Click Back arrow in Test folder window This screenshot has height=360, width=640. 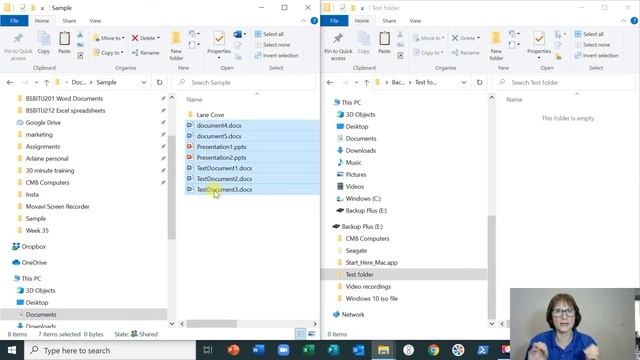[330, 82]
